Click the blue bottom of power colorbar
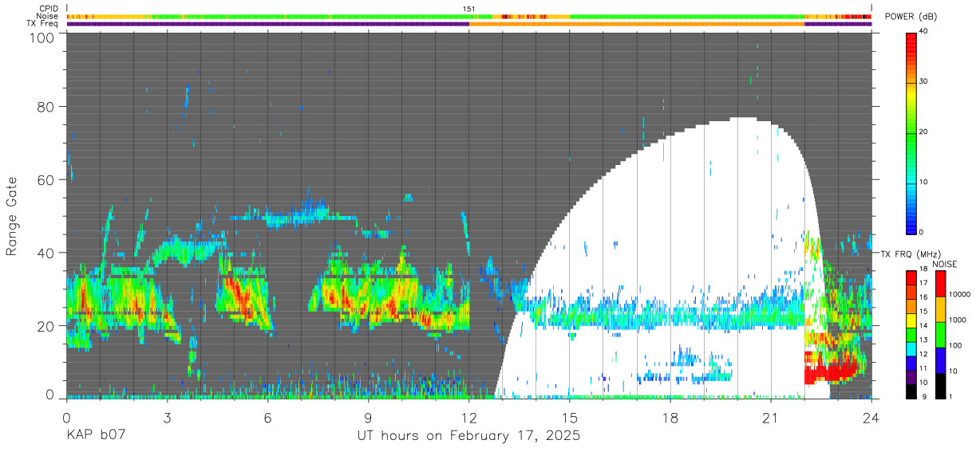980x452 pixels. pos(911,225)
